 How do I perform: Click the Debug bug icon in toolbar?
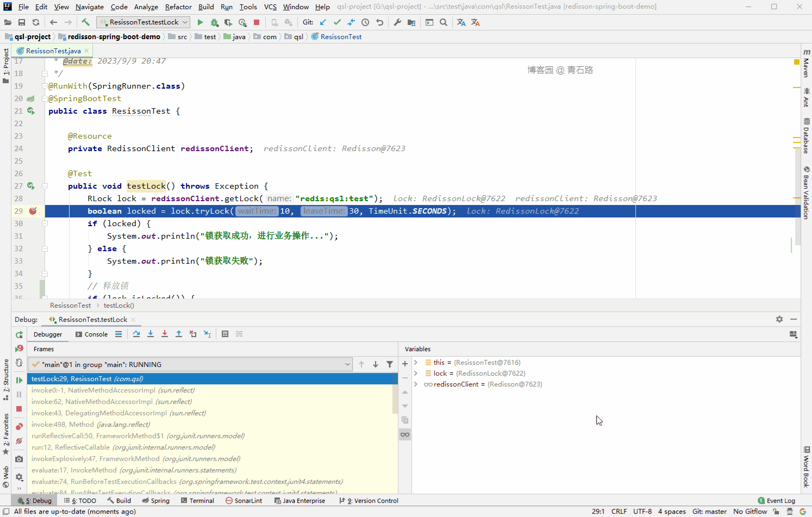click(214, 22)
